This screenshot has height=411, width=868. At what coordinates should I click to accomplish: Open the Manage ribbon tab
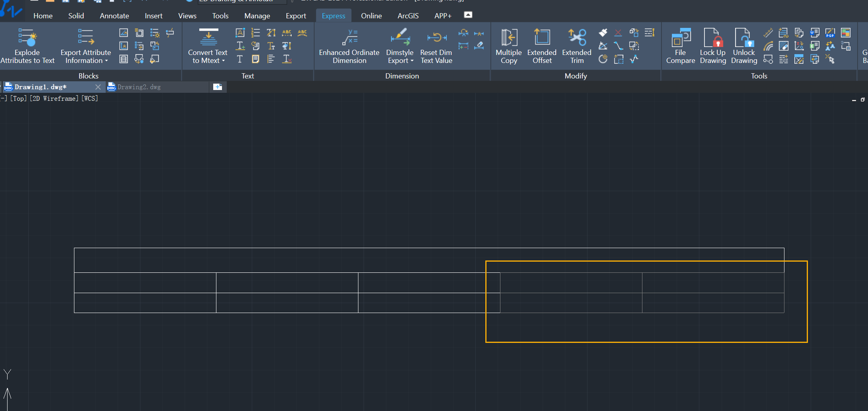(x=257, y=16)
